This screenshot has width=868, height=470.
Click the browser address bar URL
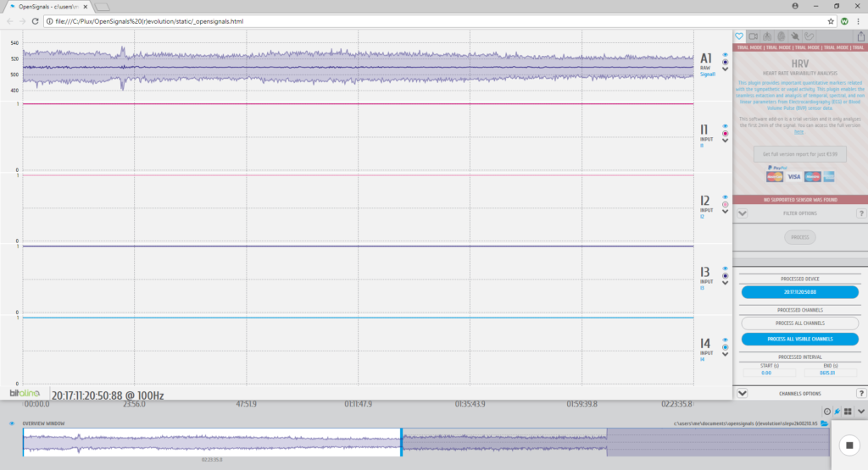coord(149,21)
